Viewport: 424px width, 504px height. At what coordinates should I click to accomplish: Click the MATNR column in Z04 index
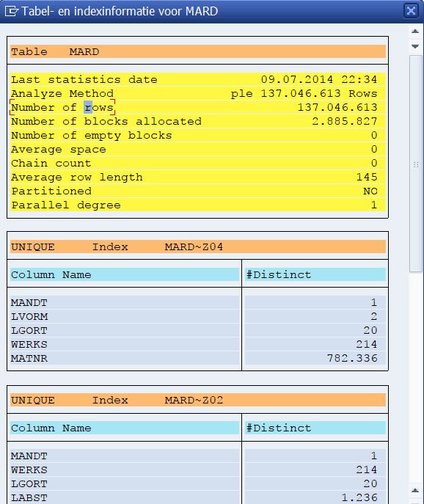click(125, 359)
